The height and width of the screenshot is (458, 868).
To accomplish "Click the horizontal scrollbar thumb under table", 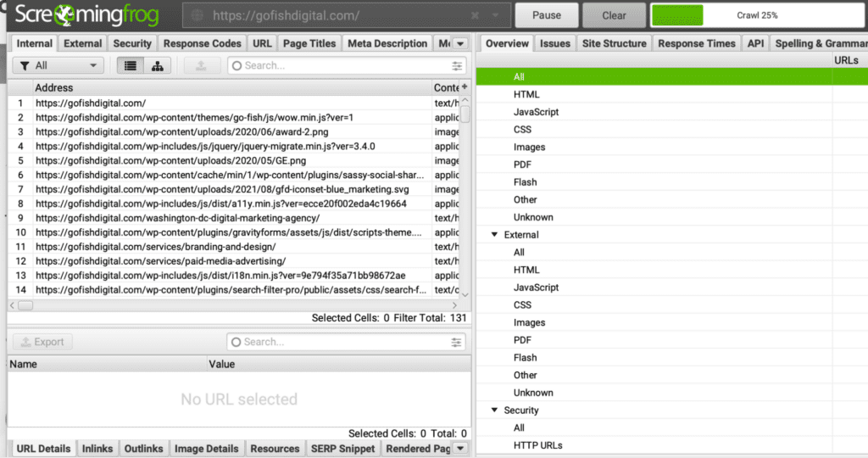I will [x=25, y=305].
